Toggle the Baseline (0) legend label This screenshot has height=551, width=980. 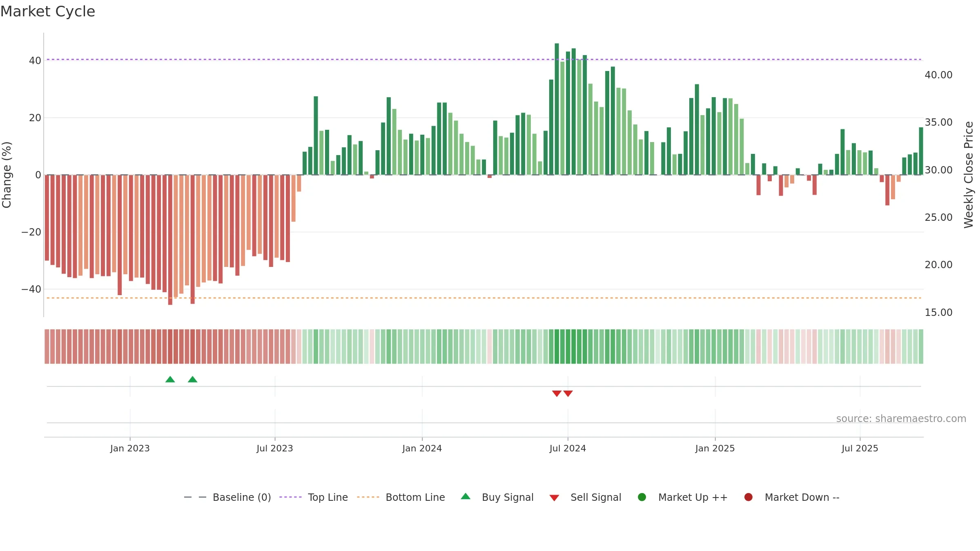pyautogui.click(x=242, y=497)
